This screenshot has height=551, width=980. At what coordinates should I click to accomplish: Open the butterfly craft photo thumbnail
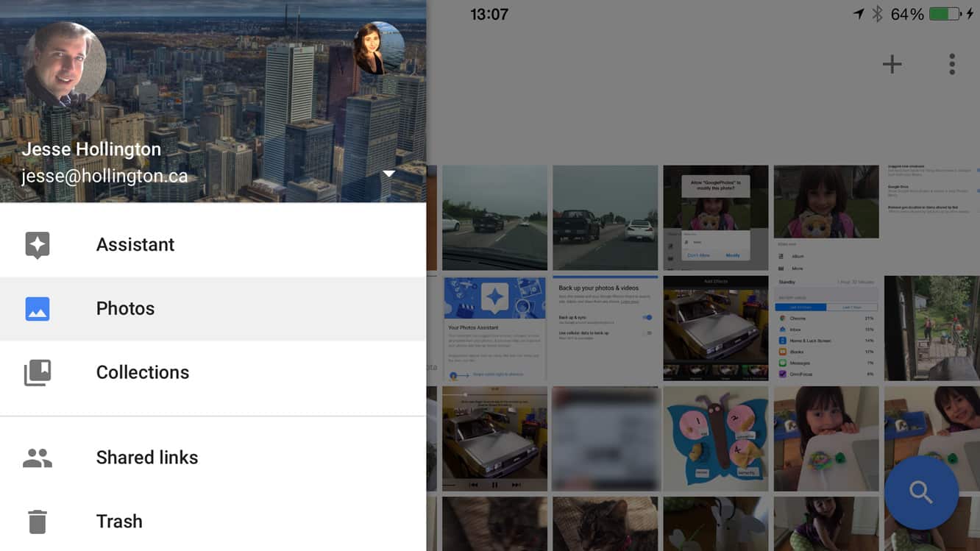(x=715, y=438)
